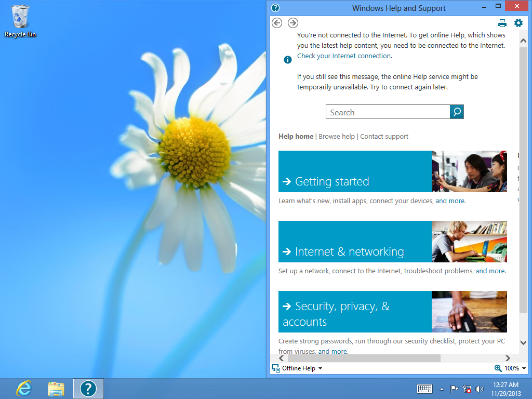This screenshot has height=399, width=532.
Task: Open Contact support
Action: click(x=384, y=137)
